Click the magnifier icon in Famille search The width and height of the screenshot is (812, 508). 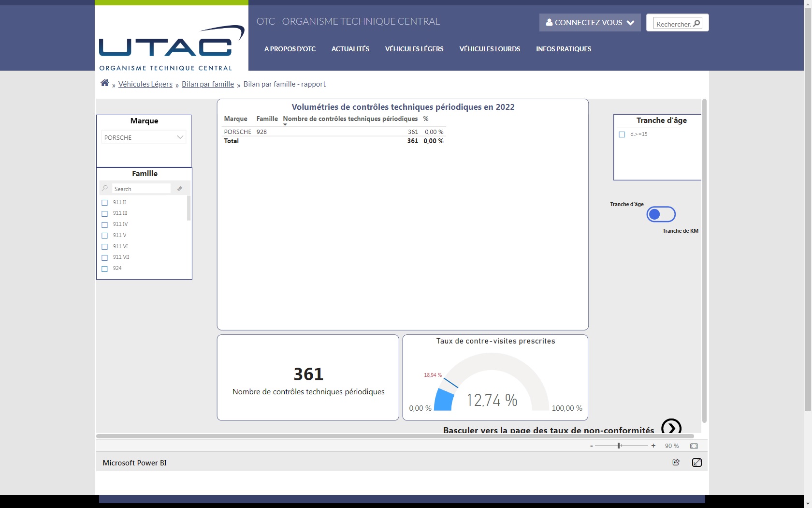[105, 188]
